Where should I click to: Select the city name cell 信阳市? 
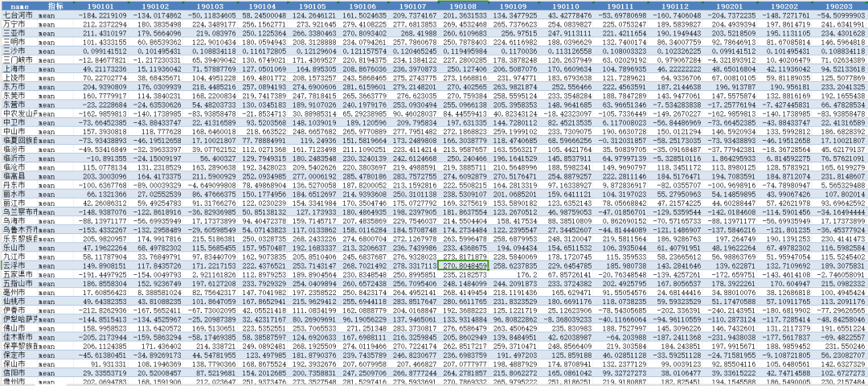point(19,372)
